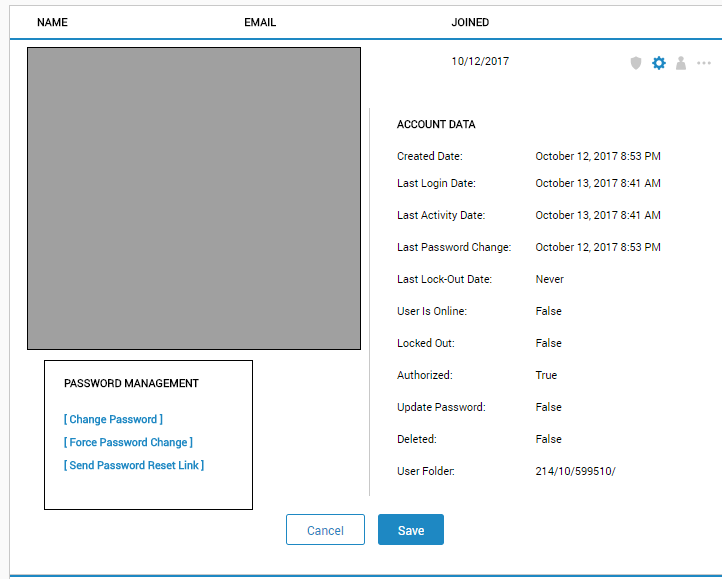Screen dimensions: 722x579
Task: Click the Created Date label
Action: pos(430,156)
